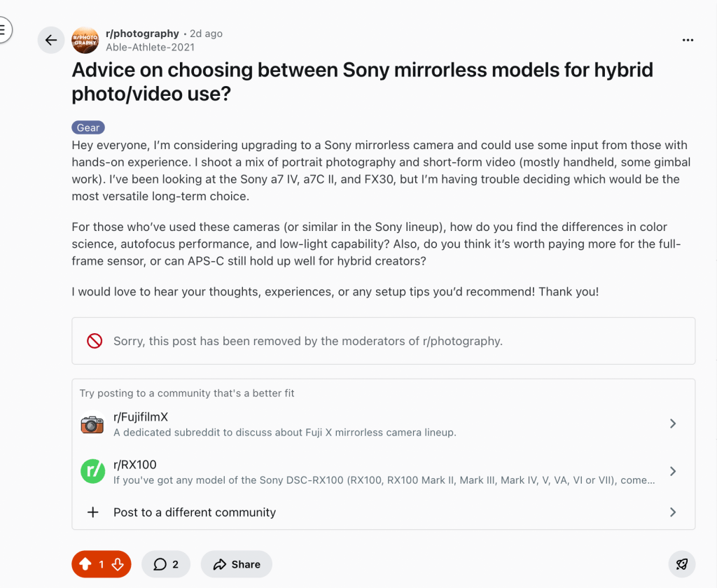This screenshot has height=588, width=717.
Task: Upvote the post
Action: pyautogui.click(x=85, y=564)
